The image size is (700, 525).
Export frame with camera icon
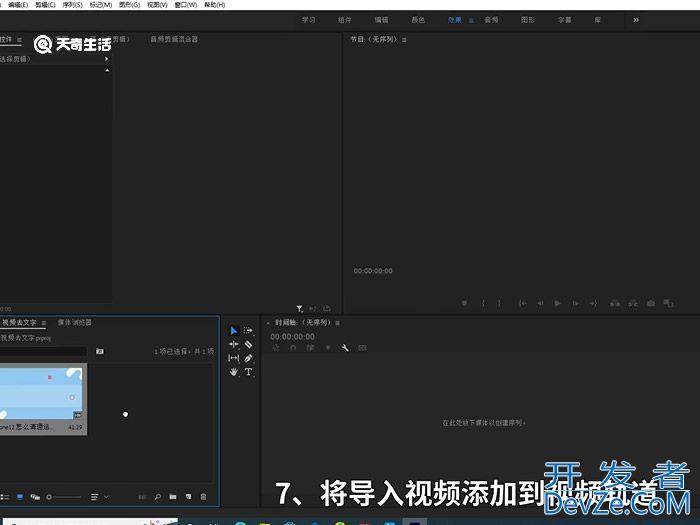(x=651, y=304)
